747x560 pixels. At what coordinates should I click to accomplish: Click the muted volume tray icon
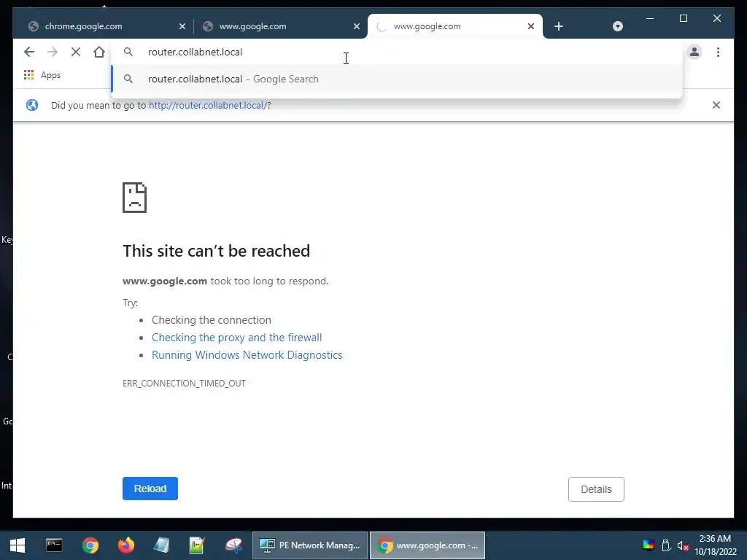[683, 545]
